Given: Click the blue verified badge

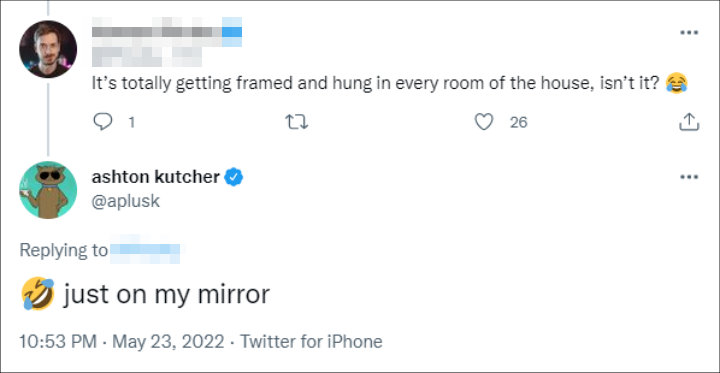Looking at the screenshot, I should coord(234,177).
